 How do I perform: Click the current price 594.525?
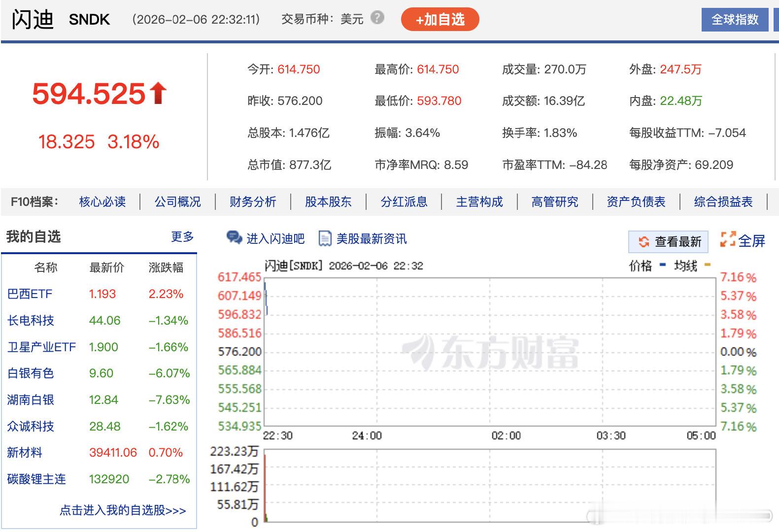(x=89, y=94)
